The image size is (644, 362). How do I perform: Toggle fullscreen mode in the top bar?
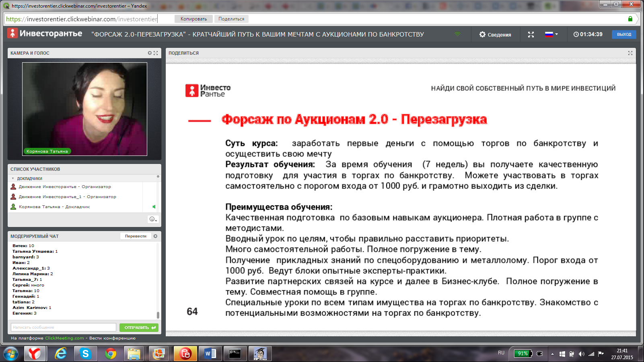[531, 35]
